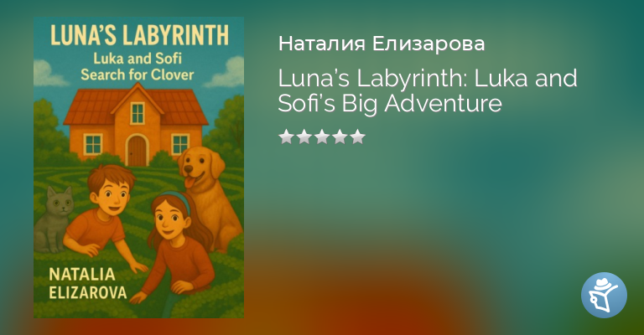Screen dimensions: 644x335
Task: Click the reader logo icon in the corner
Action: [x=604, y=295]
